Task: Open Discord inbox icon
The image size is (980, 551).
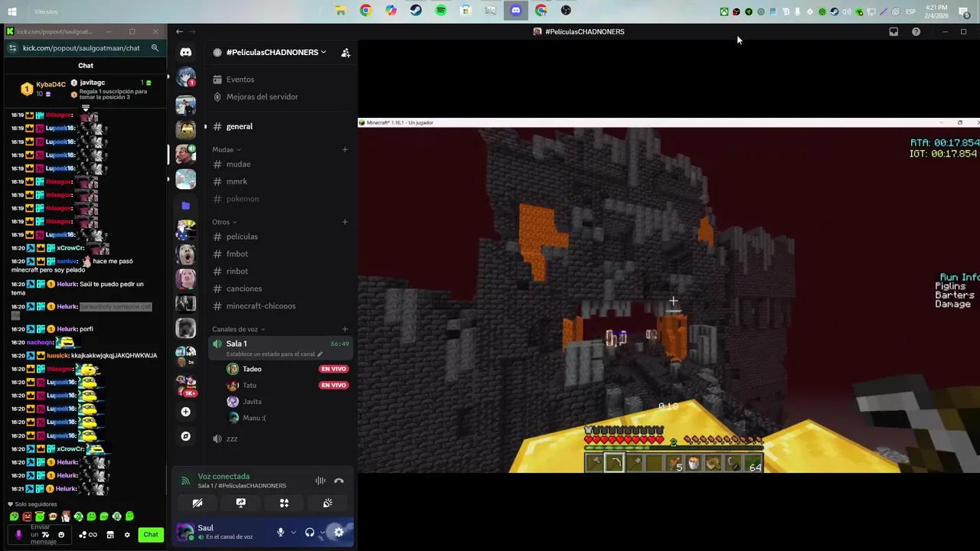Action: 893,31
